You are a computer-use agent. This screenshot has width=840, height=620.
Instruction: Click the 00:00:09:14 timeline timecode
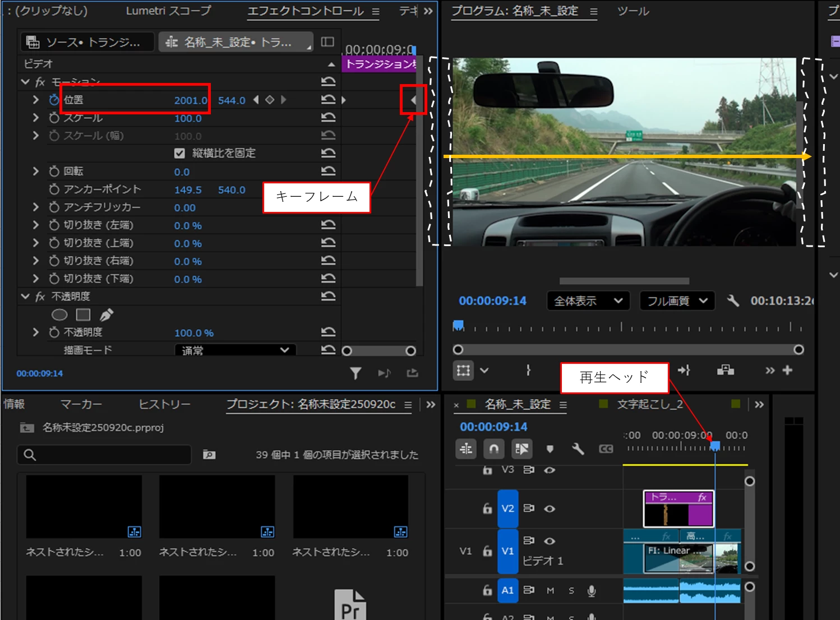coord(493,427)
